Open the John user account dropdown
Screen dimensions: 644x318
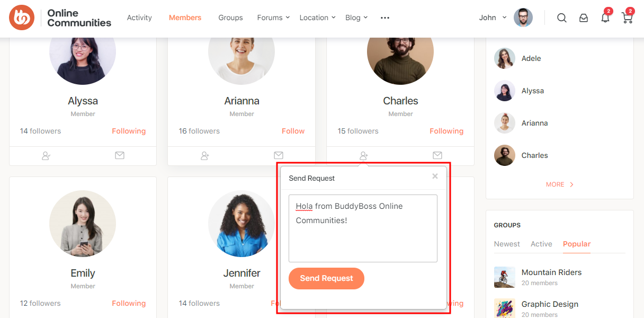[x=493, y=17]
